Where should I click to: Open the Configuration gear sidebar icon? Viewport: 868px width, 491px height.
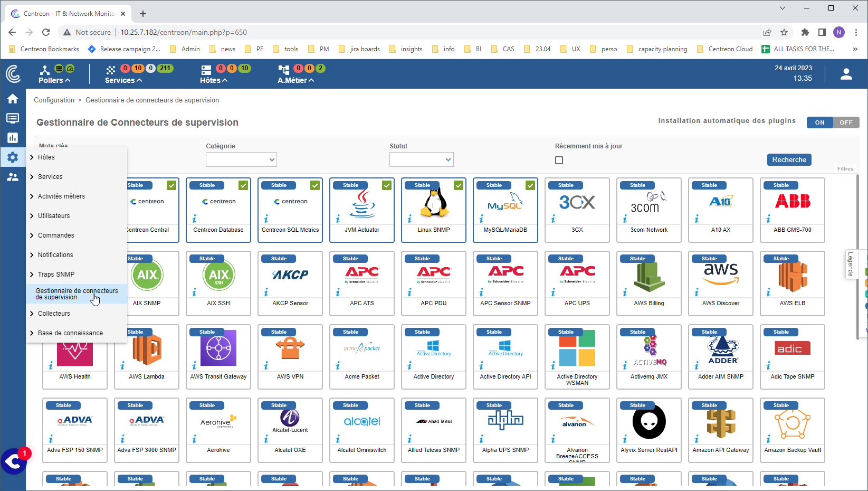[x=13, y=157]
